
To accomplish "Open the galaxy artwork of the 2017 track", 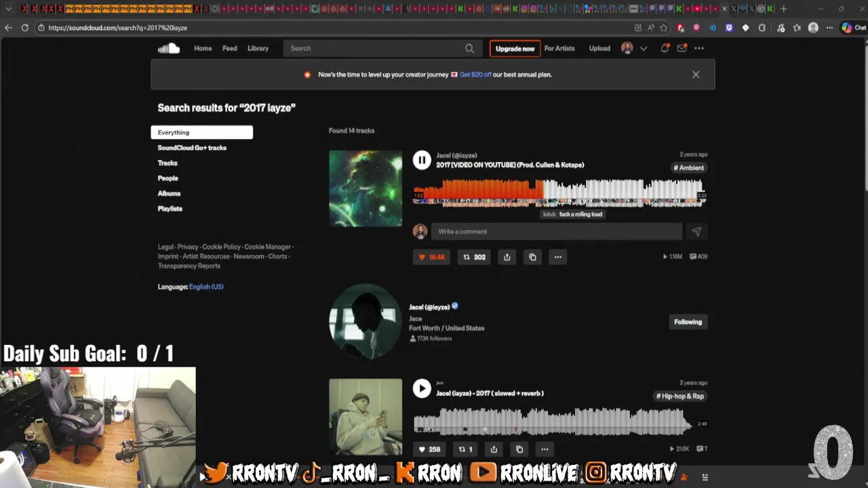I will click(x=366, y=188).
